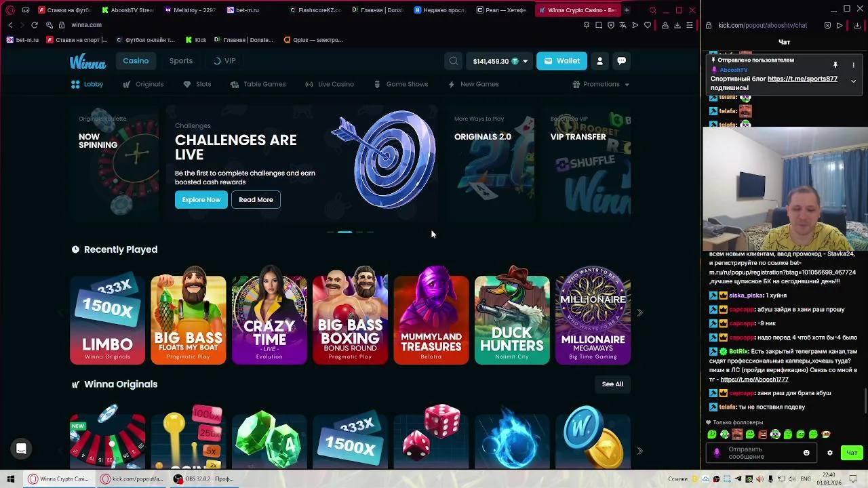Add winna.com to favorites with heart icon
Image resolution: width=868 pixels, height=488 pixels.
point(648,25)
